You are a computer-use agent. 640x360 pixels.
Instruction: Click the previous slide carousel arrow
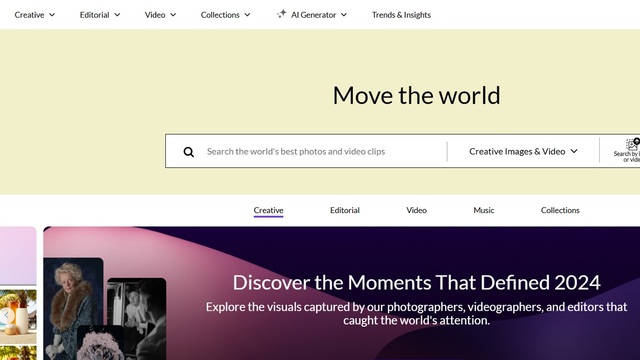pos(6,315)
